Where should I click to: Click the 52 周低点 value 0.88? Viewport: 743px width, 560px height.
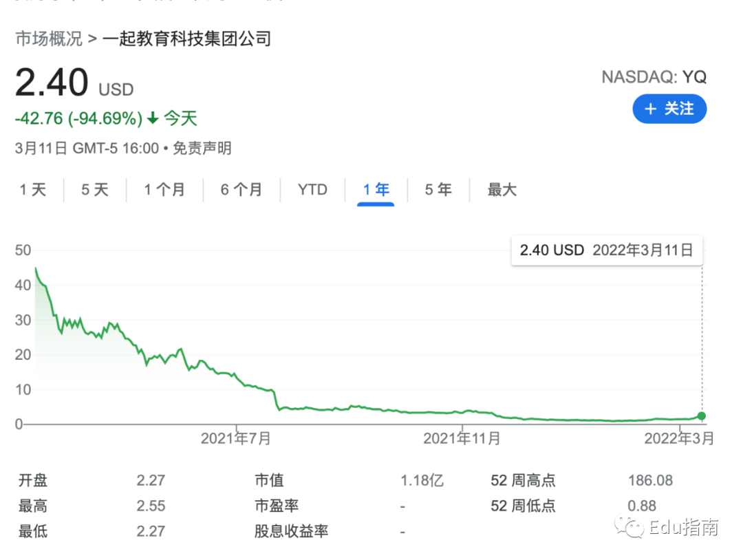coord(642,506)
